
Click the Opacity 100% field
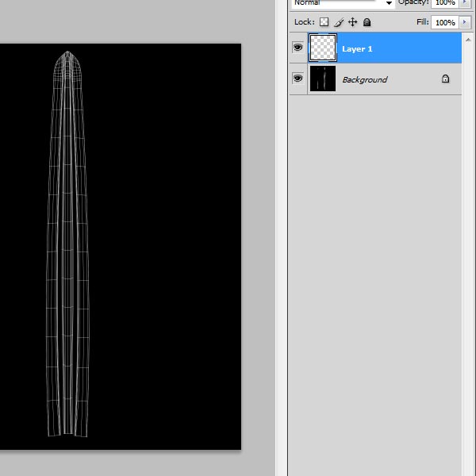445,3
